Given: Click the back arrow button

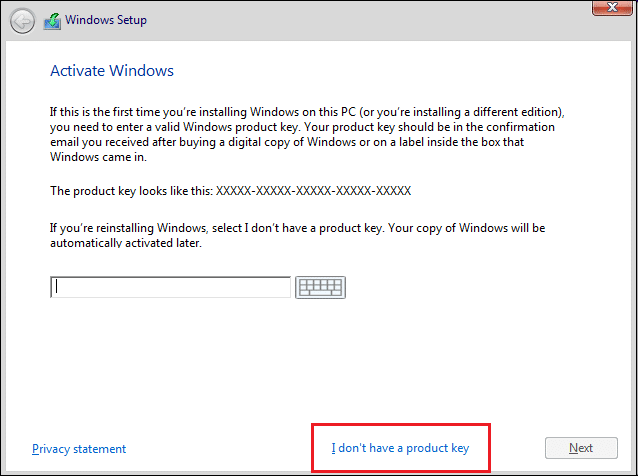Looking at the screenshot, I should pyautogui.click(x=22, y=20).
